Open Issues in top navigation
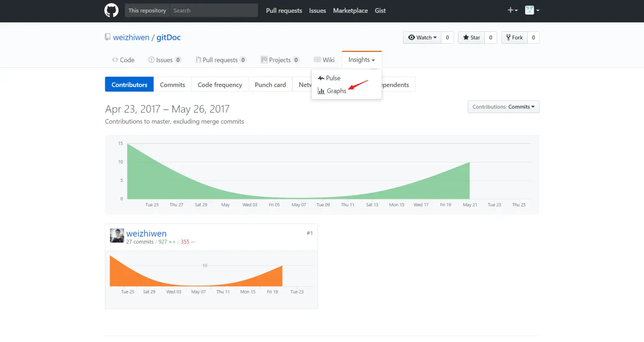The height and width of the screenshot is (342, 644). [317, 11]
